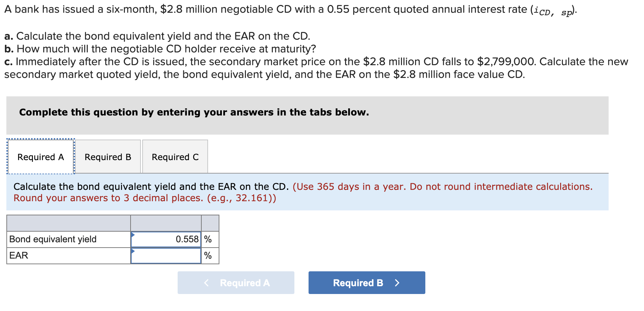This screenshot has width=644, height=311.
Task: Click the back chevron beside Required A
Action: 206,283
